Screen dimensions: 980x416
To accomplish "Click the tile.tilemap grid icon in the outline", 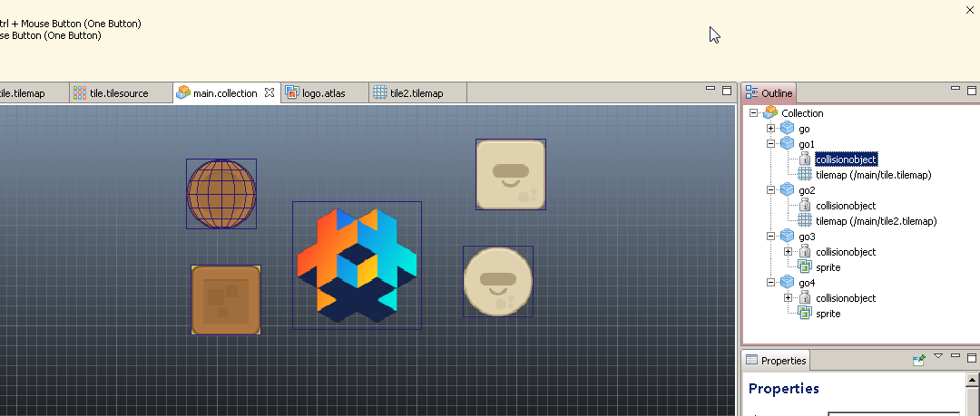I will [x=805, y=174].
